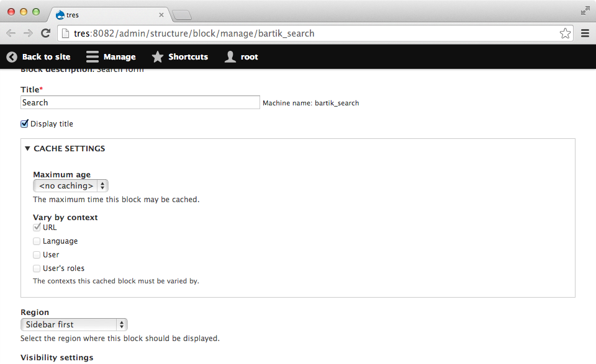Reload the page with the refresh icon
This screenshot has width=596, height=364.
pos(44,33)
